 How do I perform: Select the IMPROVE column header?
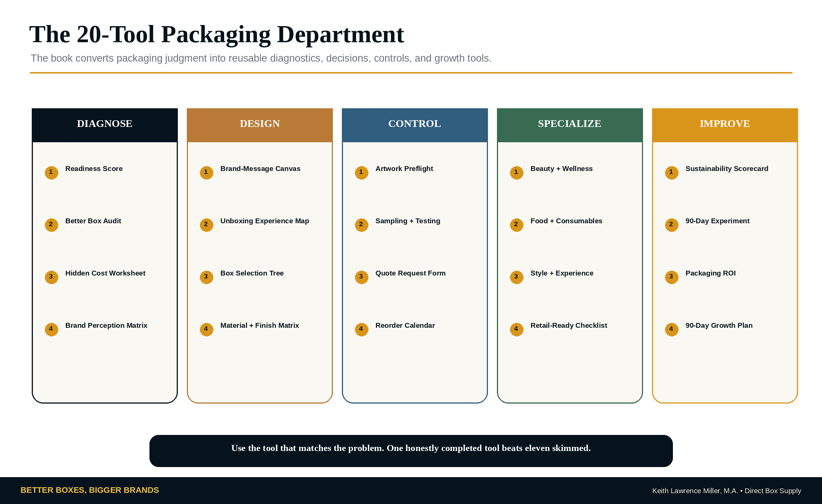[725, 125]
